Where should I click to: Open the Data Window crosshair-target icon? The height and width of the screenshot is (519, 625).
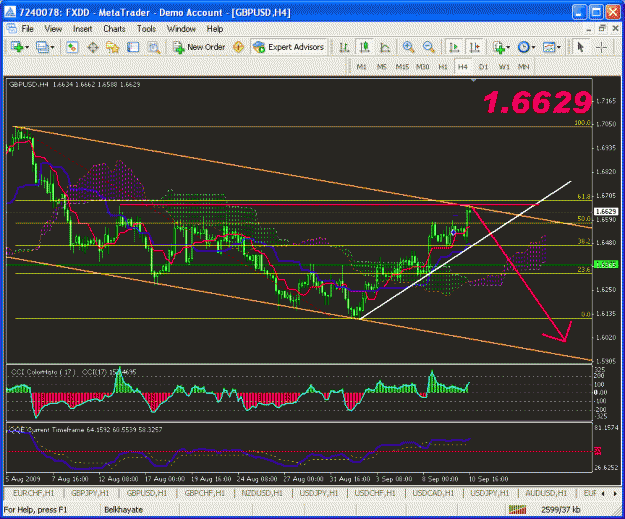coord(92,47)
